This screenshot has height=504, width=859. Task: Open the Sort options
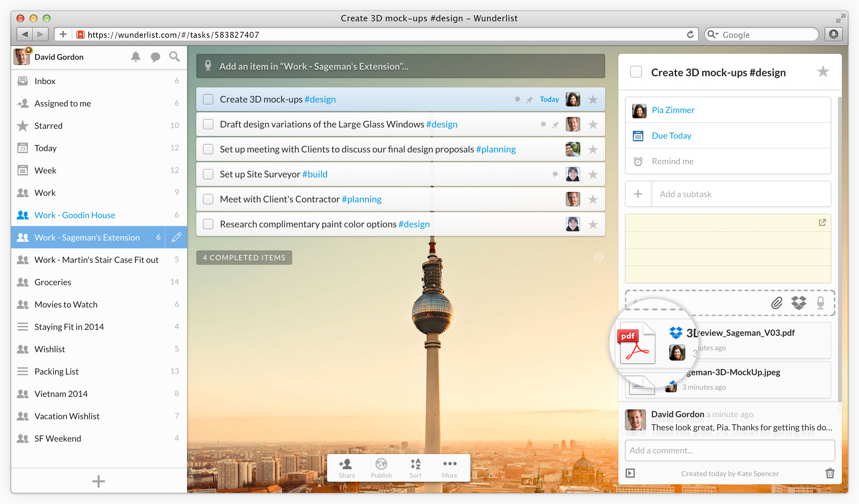(x=415, y=468)
